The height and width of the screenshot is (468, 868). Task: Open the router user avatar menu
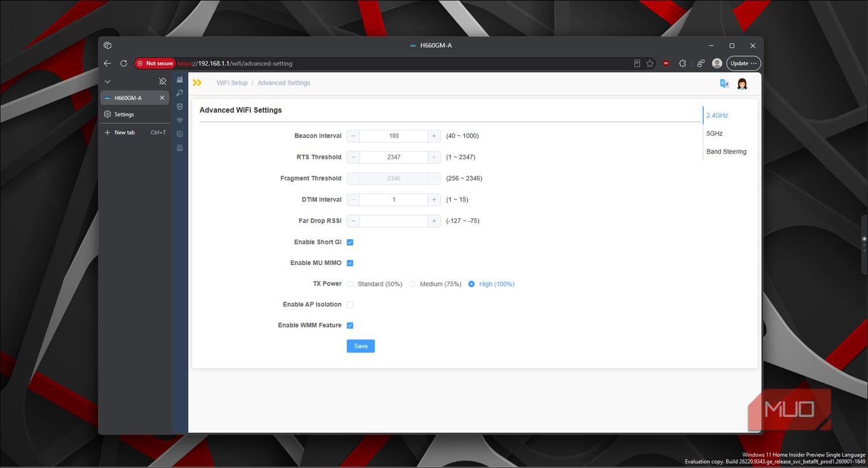[x=742, y=83]
